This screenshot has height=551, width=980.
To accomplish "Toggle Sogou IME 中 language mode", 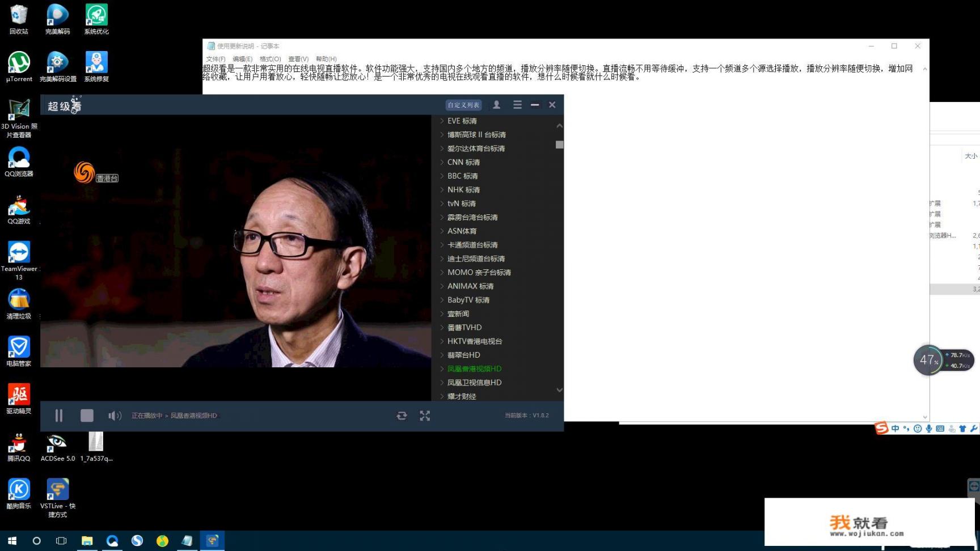I will pos(895,429).
